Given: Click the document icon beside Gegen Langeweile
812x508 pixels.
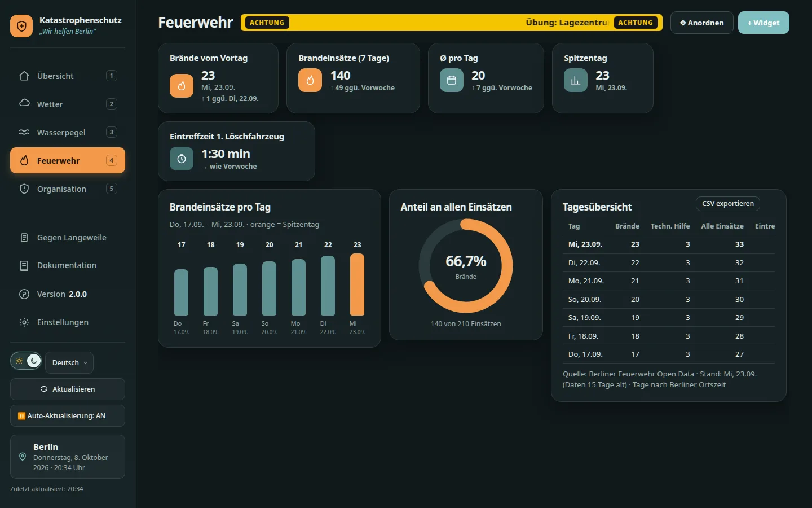Looking at the screenshot, I should point(24,238).
